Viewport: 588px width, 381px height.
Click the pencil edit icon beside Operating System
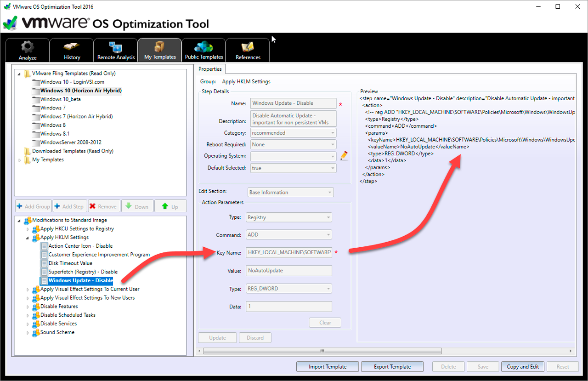pyautogui.click(x=344, y=156)
